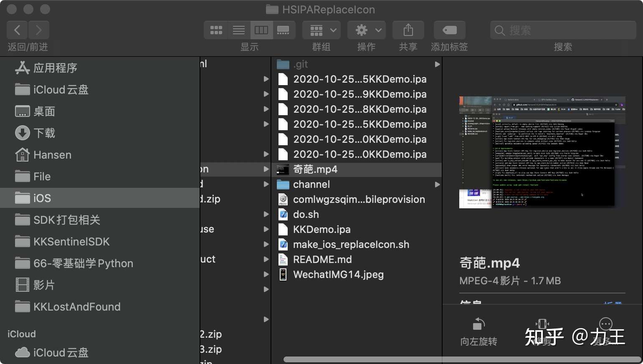Open the 66-零基础学Python sidebar folder
The height and width of the screenshot is (364, 643).
click(100, 263)
